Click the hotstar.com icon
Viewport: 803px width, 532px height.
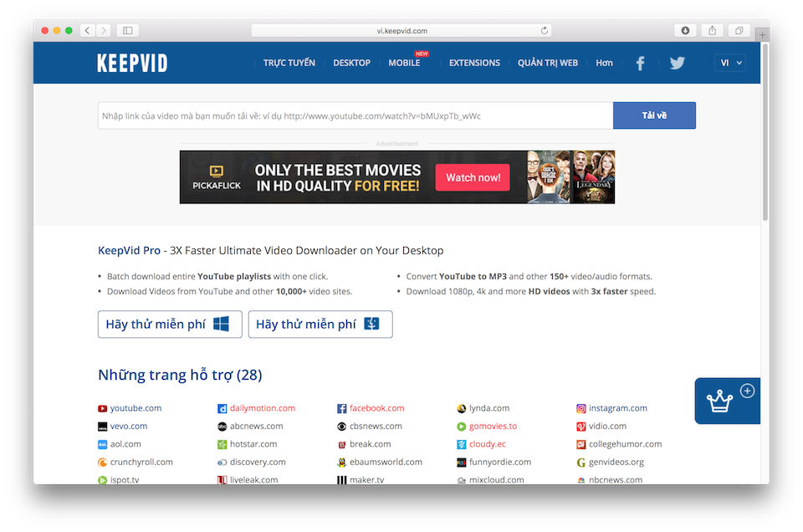point(222,444)
